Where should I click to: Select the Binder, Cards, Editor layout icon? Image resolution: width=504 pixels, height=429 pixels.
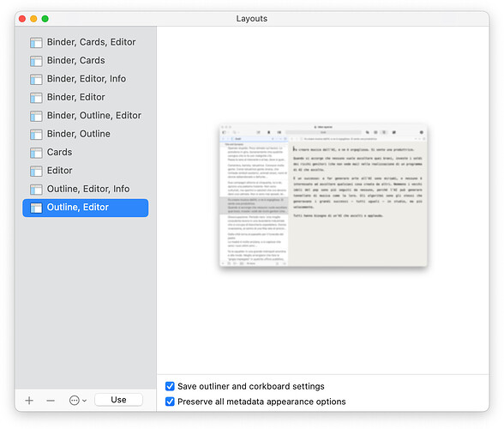coord(36,43)
